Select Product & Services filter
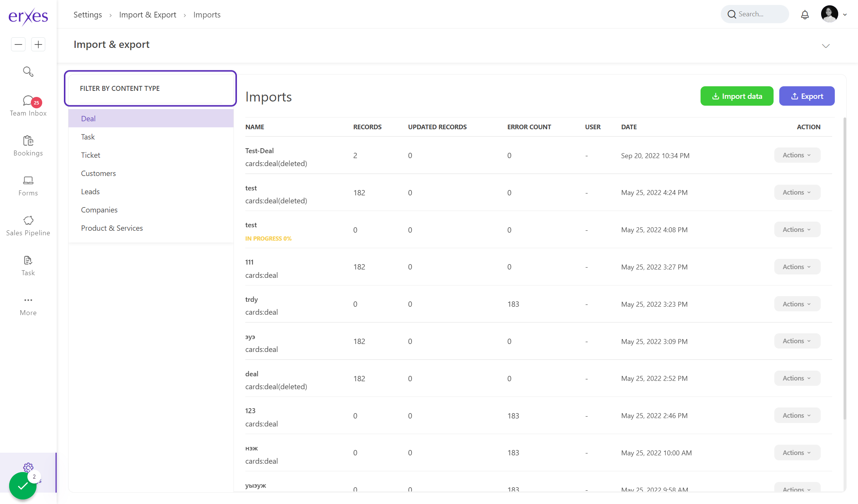Screen dimensions: 858x504 click(112, 228)
